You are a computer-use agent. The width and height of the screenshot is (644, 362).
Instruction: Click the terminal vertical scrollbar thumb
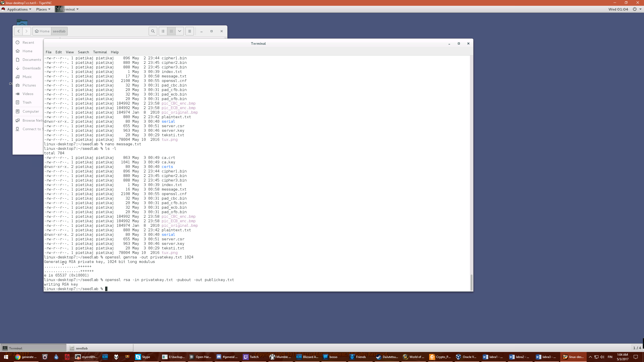click(471, 282)
